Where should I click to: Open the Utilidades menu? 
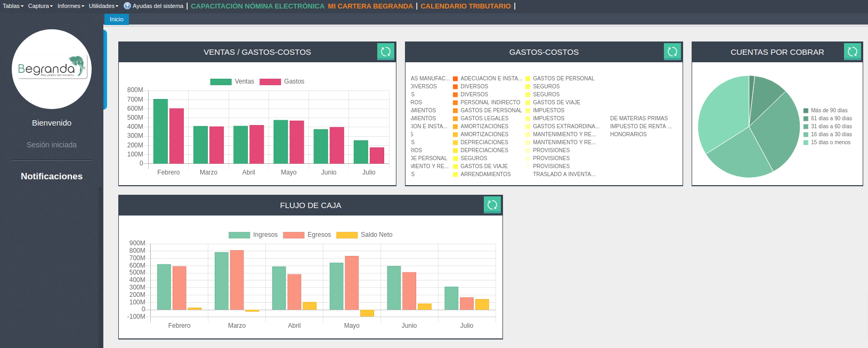tap(103, 6)
